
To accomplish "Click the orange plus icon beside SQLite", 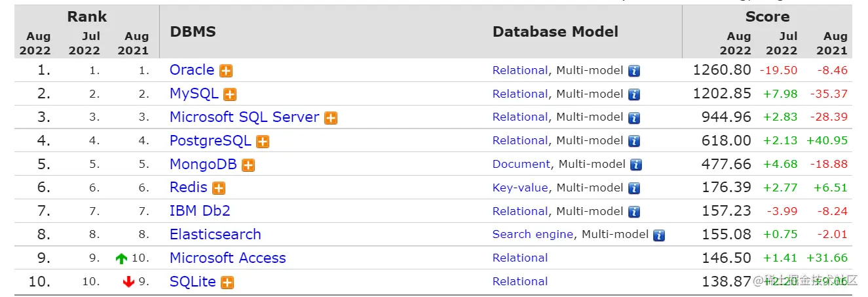I will tap(227, 283).
